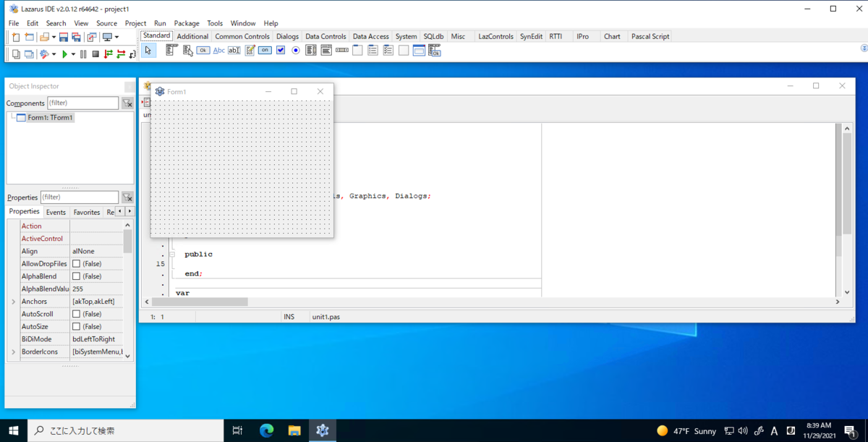Open the View Forms toolbar icon
The height and width of the screenshot is (442, 868).
(x=29, y=54)
